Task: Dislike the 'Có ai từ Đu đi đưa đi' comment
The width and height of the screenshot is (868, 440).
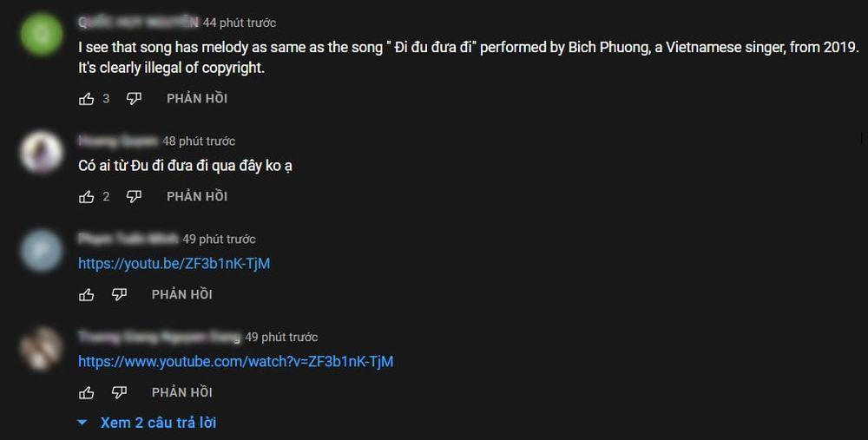Action: point(134,197)
